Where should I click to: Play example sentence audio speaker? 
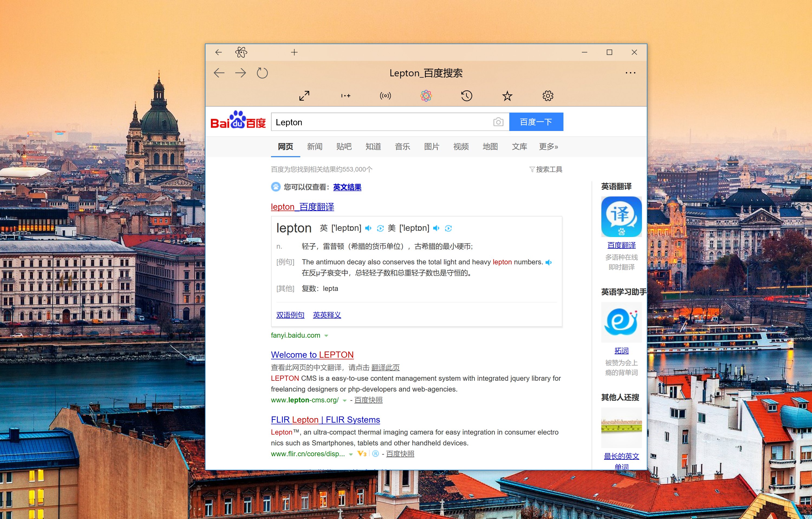(x=549, y=262)
